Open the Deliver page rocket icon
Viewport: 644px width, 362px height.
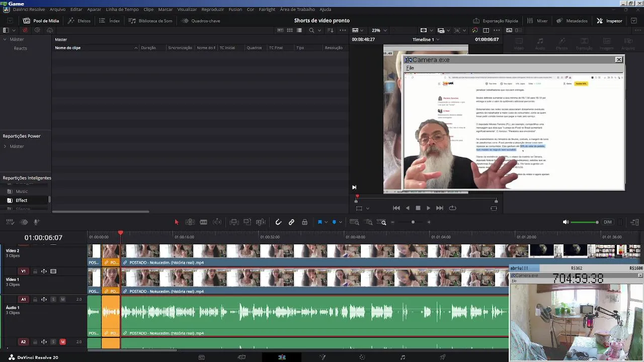(443, 357)
